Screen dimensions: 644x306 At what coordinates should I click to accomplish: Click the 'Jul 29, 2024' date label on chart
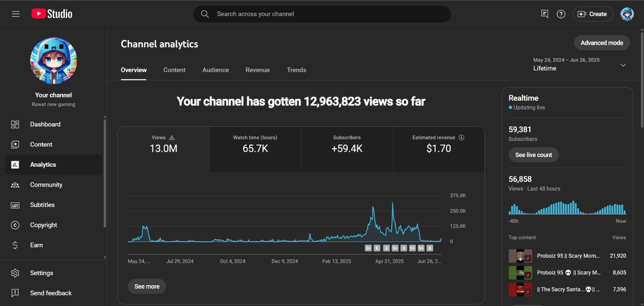tap(180, 261)
